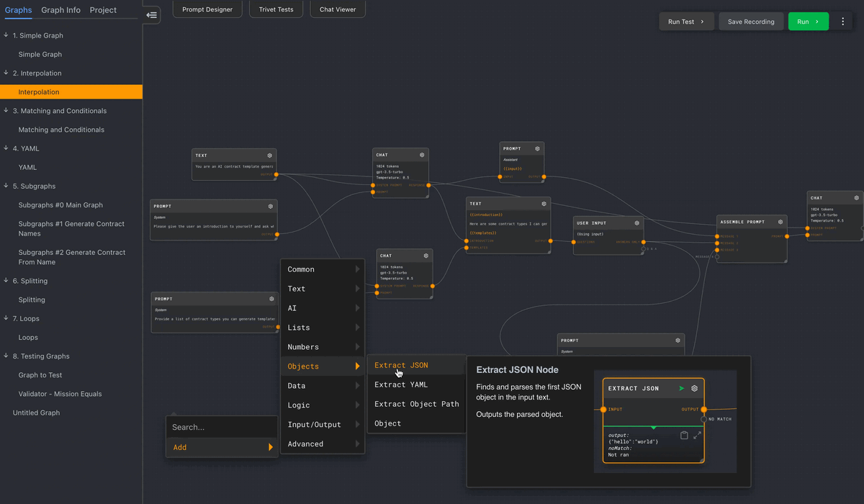Screen dimensions: 864x504
Task: Open the gear settings on the Extract JSON node
Action: point(694,389)
